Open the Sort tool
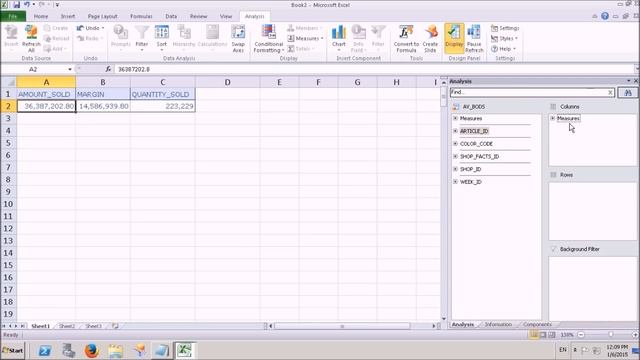The height and width of the screenshot is (360, 640). tap(162, 38)
